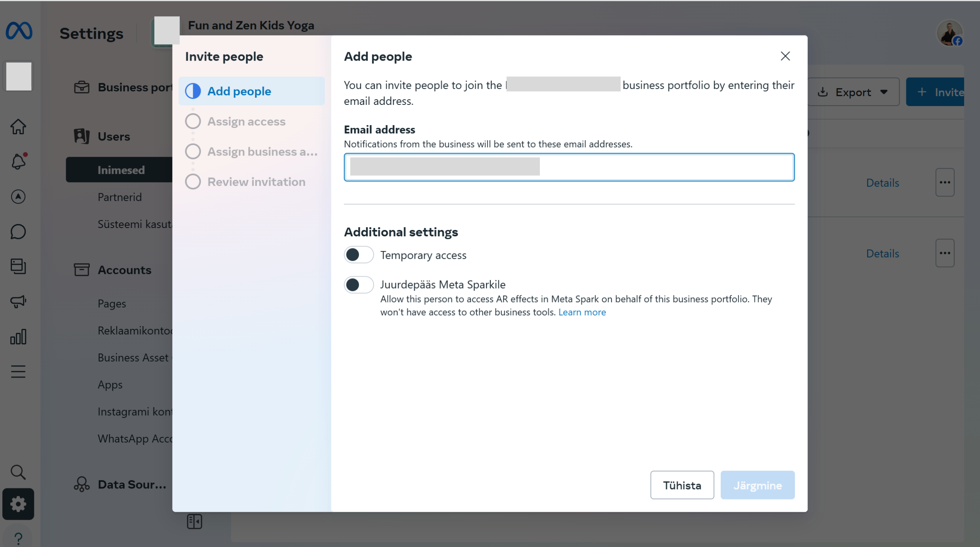
Task: Open the All tools hamburger menu
Action: [18, 372]
